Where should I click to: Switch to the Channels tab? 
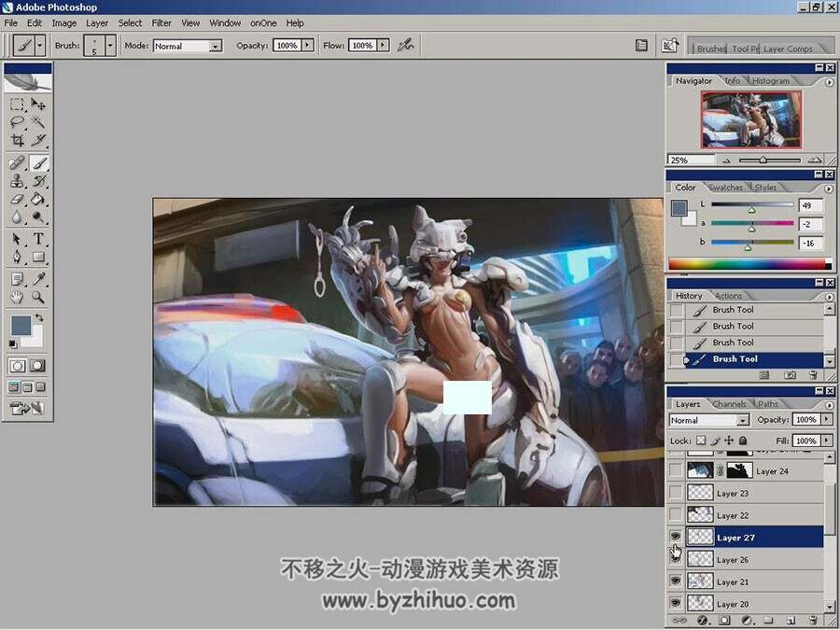[x=729, y=404]
